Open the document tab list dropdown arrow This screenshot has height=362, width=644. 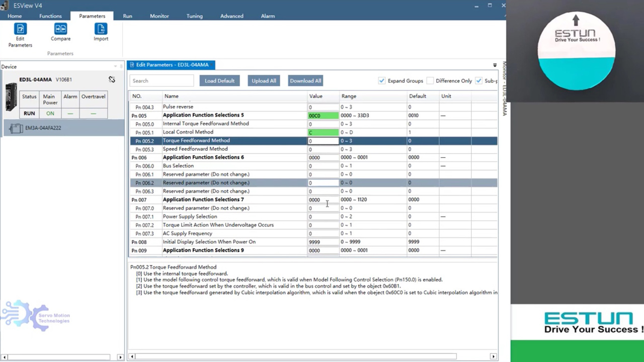(x=495, y=65)
